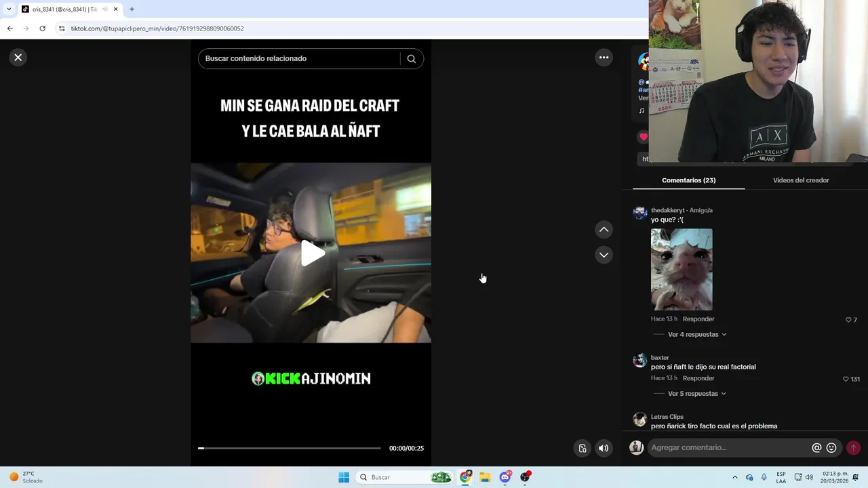View site information icon in address bar
The width and height of the screenshot is (868, 488).
click(x=62, y=28)
